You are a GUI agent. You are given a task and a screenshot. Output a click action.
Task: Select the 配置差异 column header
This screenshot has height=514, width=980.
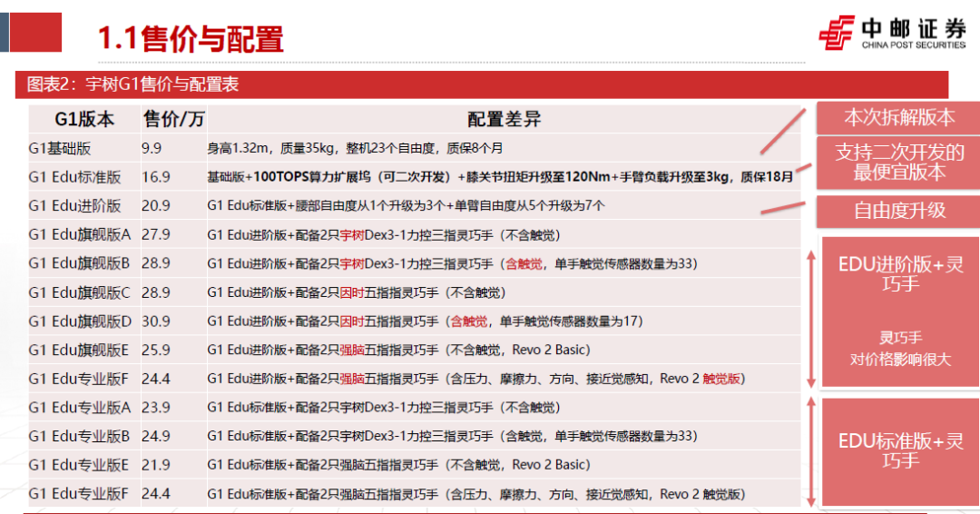pyautogui.click(x=504, y=119)
